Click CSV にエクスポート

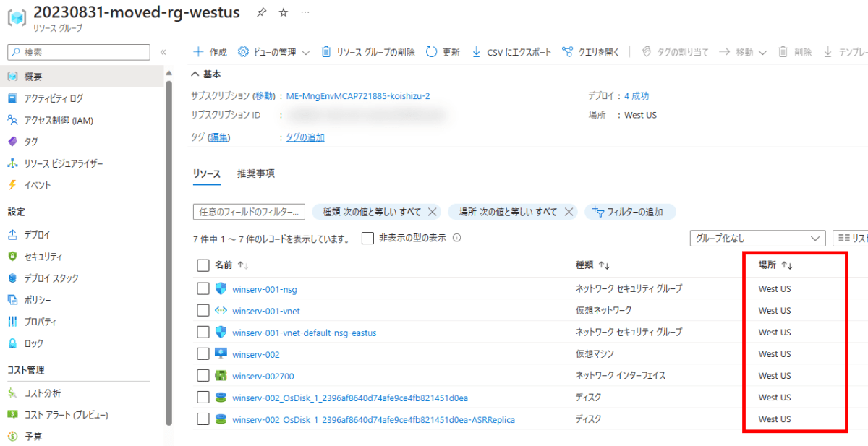click(x=511, y=52)
